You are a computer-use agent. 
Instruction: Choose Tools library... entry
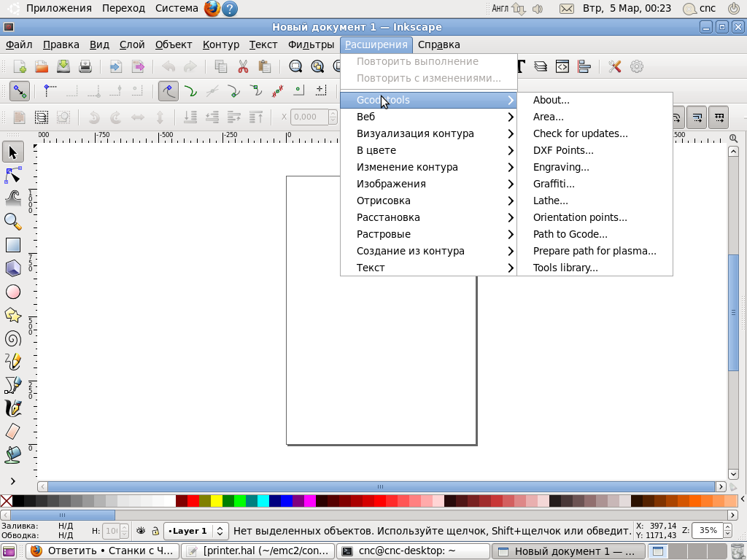[x=595, y=268]
